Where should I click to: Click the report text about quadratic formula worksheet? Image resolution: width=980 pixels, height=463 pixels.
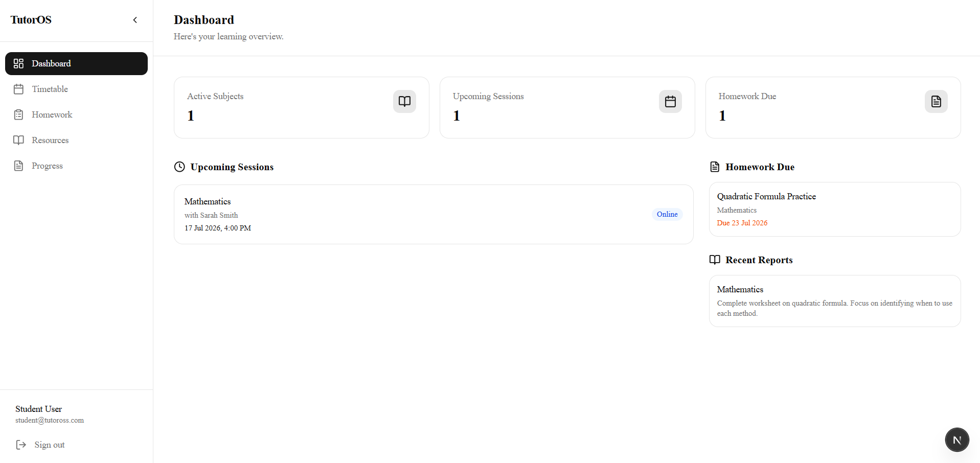[x=834, y=308]
